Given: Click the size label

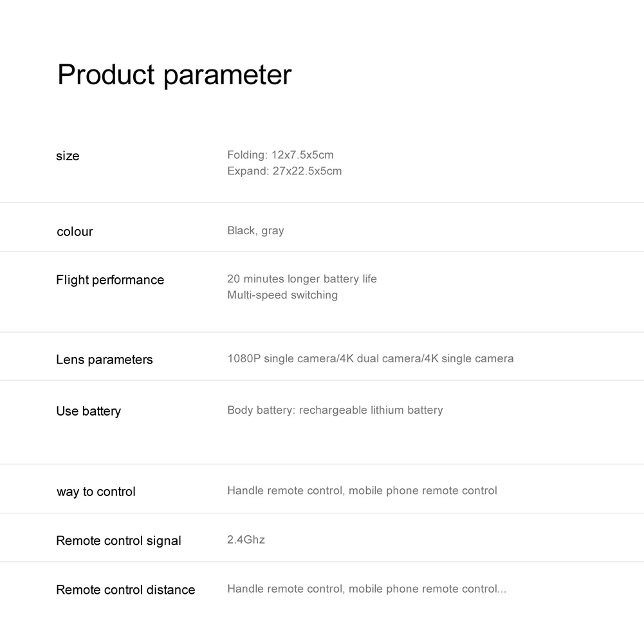Looking at the screenshot, I should (68, 156).
